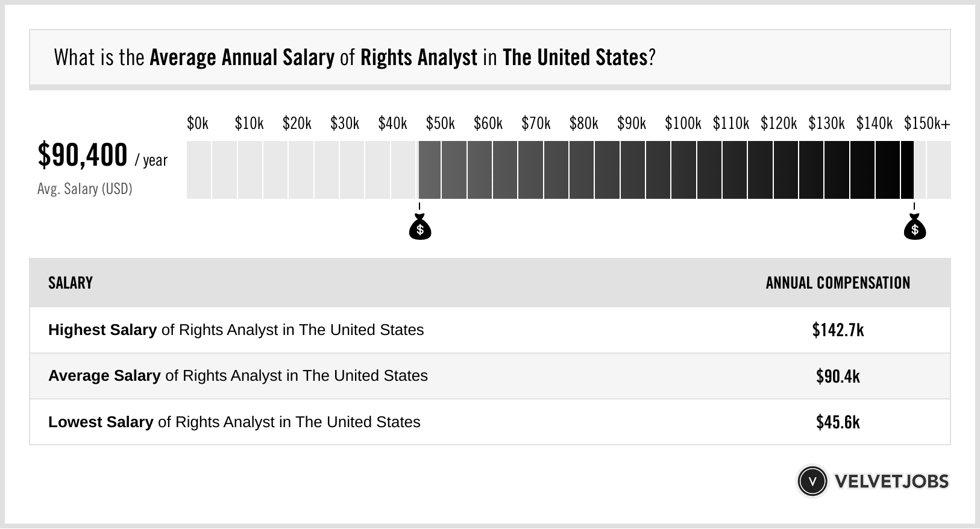
Task: Click the $150k+ scale label
Action: tap(926, 124)
